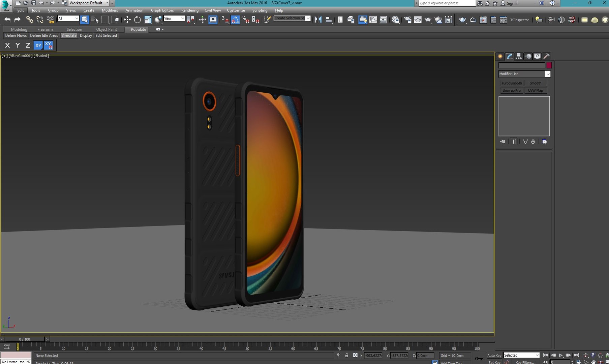
Task: Open Select by Name dialog icon
Action: [x=95, y=20]
